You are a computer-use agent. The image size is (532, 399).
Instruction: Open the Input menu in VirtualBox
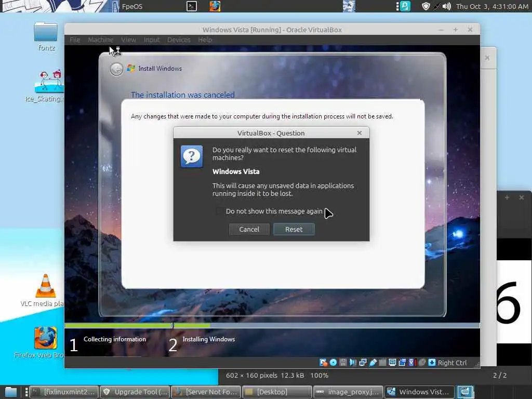click(151, 39)
